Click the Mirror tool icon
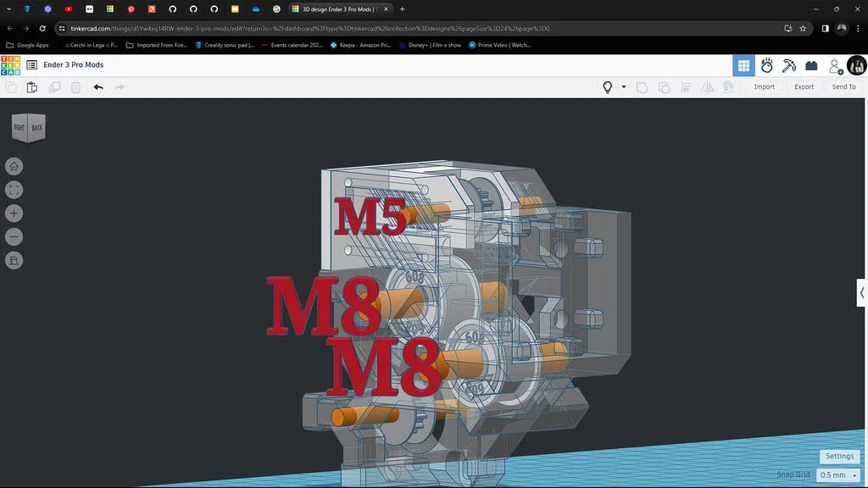 (708, 87)
